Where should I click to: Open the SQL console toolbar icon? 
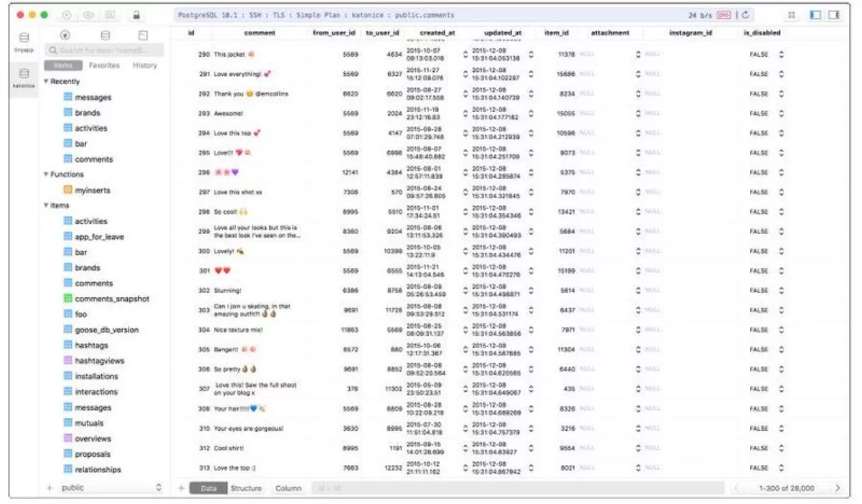110,14
